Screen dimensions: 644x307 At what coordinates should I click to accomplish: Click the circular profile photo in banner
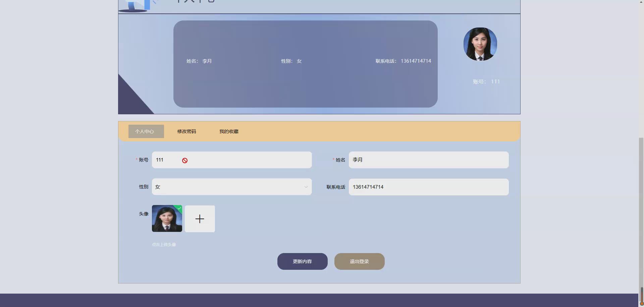click(480, 44)
